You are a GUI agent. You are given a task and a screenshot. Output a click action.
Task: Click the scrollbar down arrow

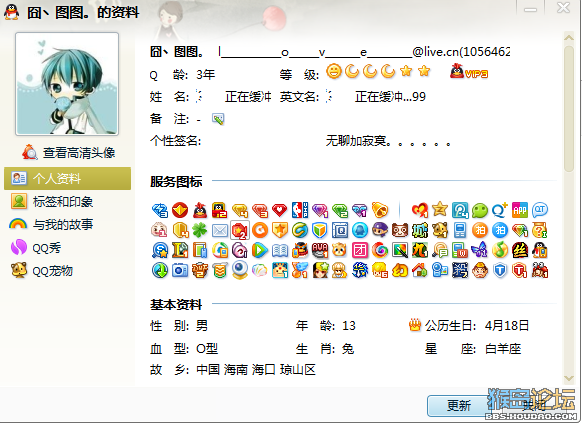tap(569, 378)
